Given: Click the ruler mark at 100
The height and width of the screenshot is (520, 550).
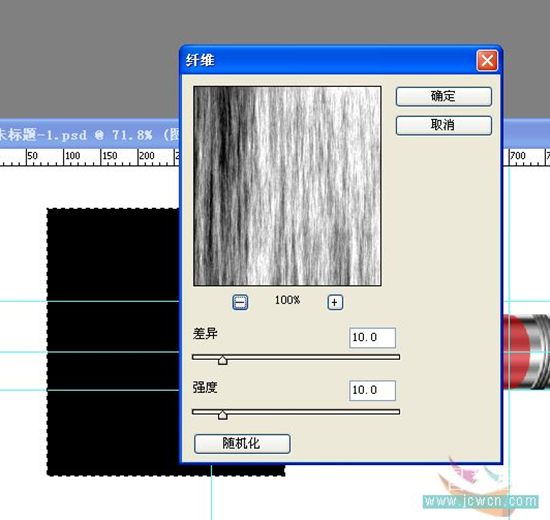Looking at the screenshot, I should [x=72, y=156].
